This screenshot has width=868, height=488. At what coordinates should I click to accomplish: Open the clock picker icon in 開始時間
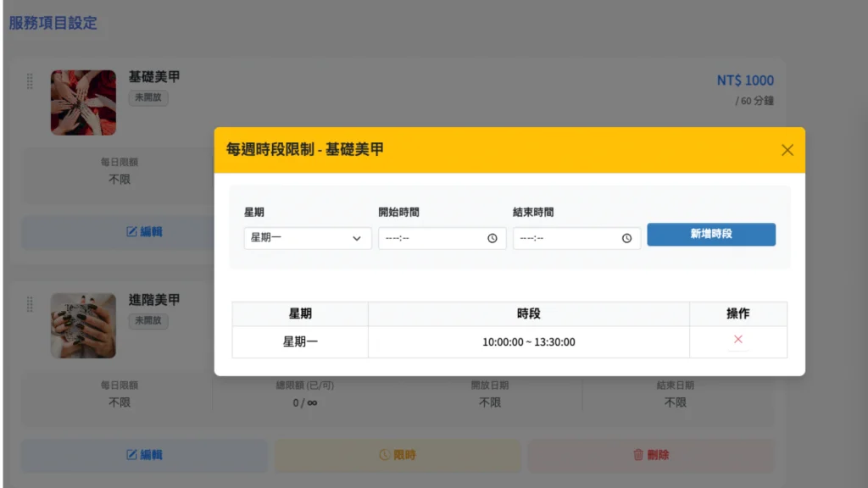[492, 239]
